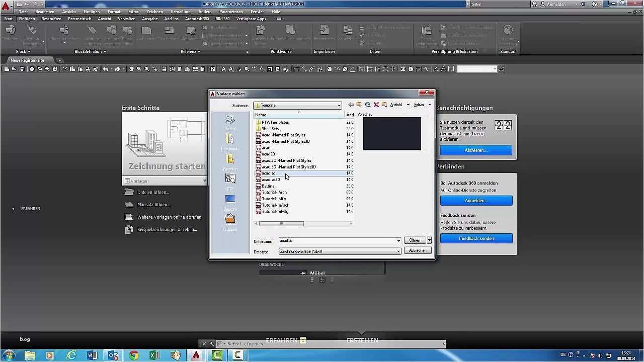Screen dimensions: 644x362
Task: Create a new folder via the folder icon
Action: 384,105
